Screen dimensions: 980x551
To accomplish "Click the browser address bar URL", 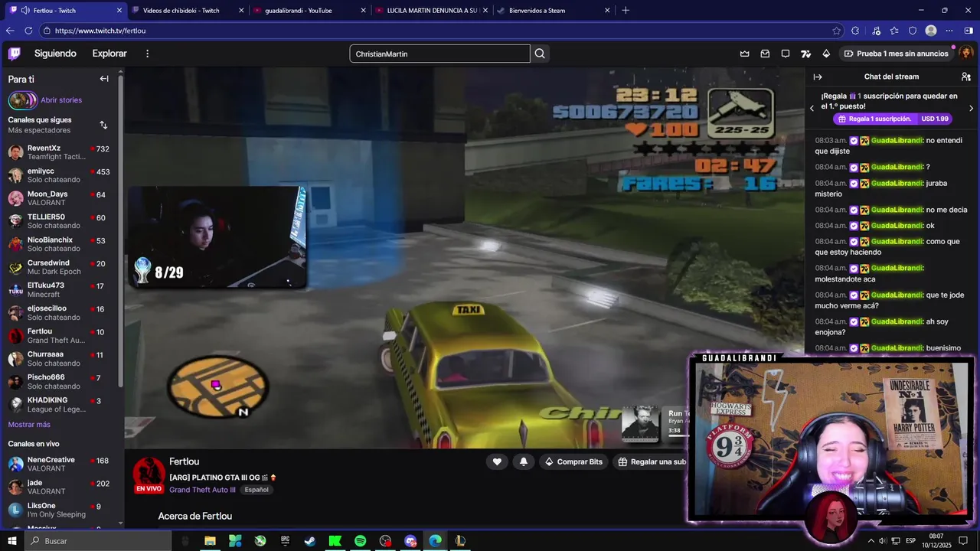I will (100, 31).
